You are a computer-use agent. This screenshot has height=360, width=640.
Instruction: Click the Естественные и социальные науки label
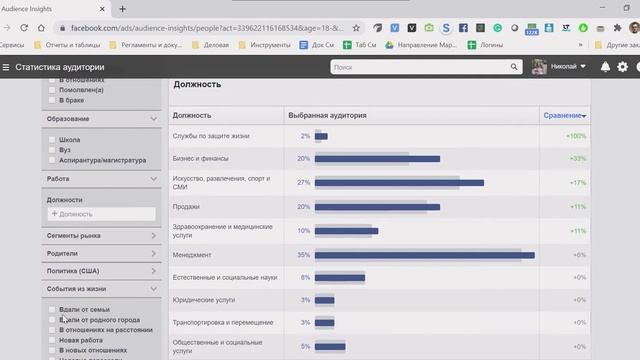pos(225,278)
